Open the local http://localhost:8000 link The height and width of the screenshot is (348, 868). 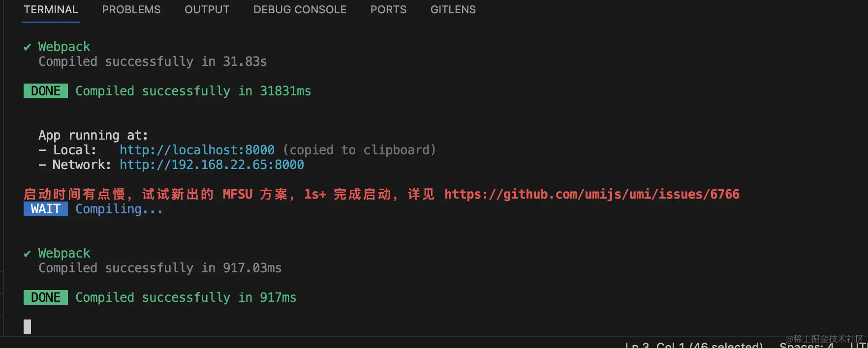[197, 150]
